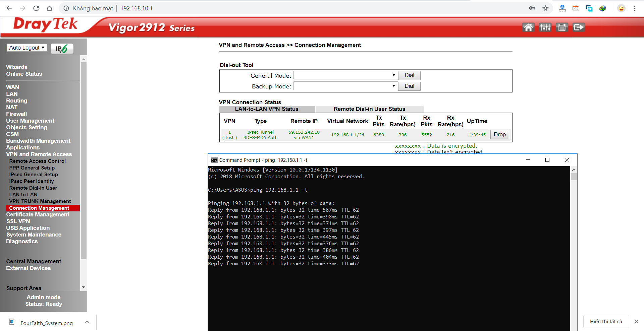
Task: Click the IPv6 icon in sidebar
Action: point(62,49)
